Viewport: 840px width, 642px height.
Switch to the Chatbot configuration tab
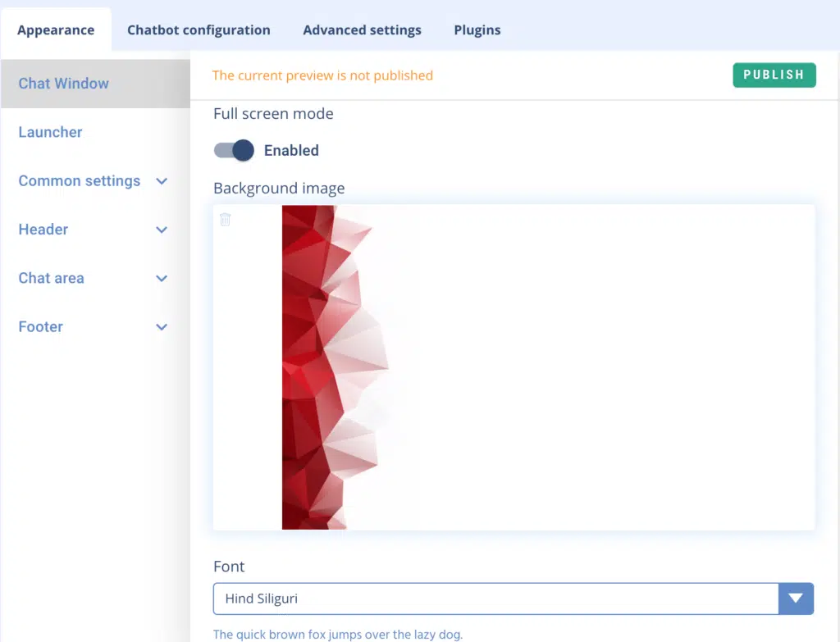[199, 30]
